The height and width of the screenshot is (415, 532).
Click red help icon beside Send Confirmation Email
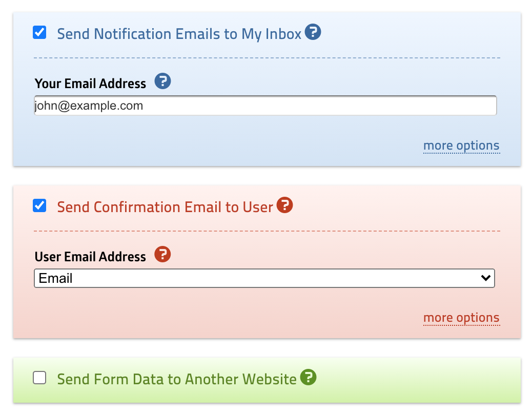click(x=284, y=206)
